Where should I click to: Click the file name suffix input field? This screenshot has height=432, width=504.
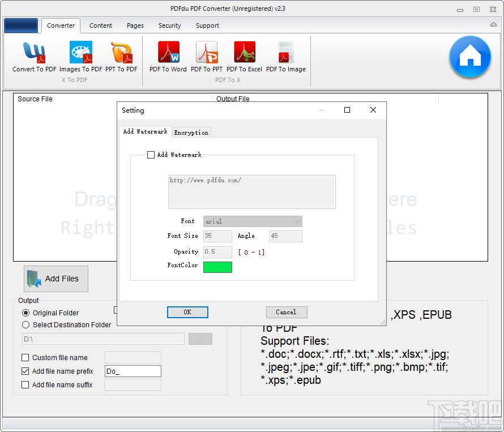pyautogui.click(x=133, y=384)
